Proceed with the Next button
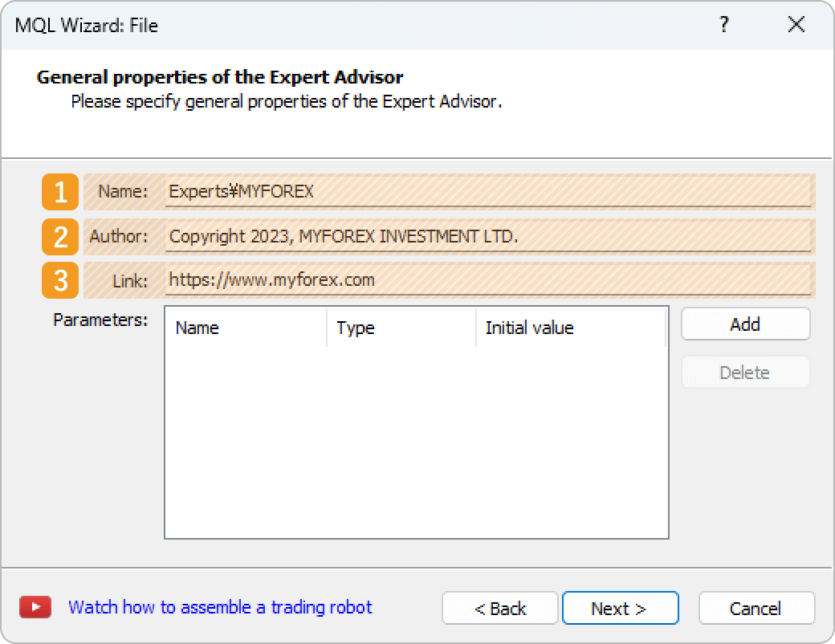 tap(621, 608)
